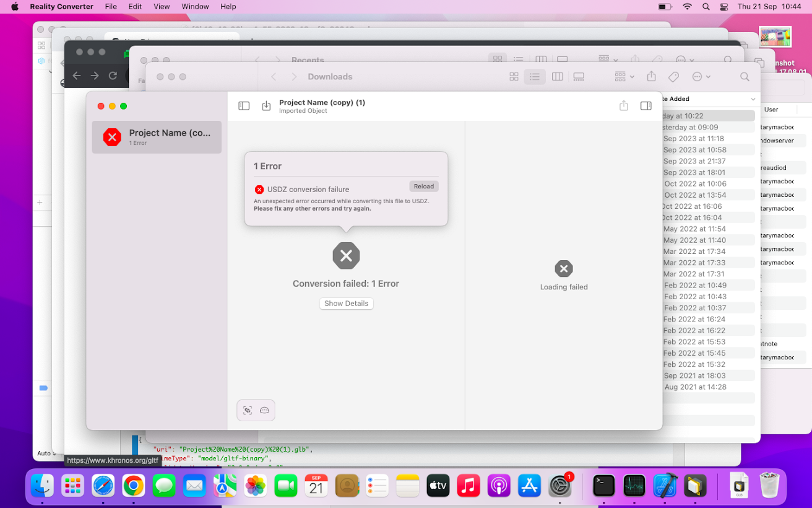Switch to list view in Downloads Finder window

pyautogui.click(x=535, y=77)
